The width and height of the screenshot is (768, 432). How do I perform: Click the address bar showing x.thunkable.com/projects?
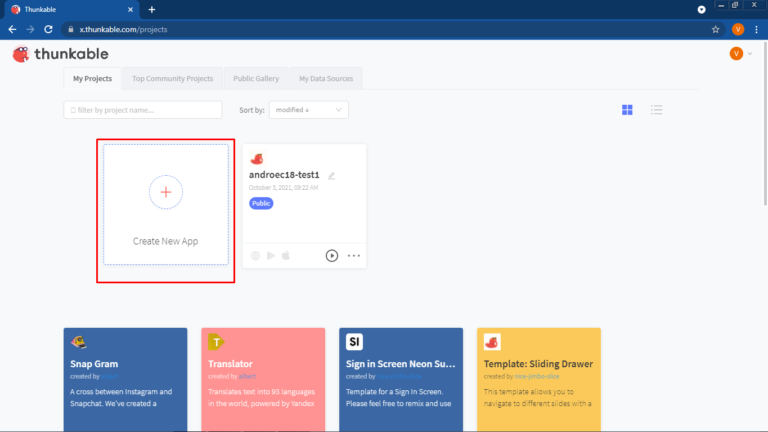click(x=393, y=29)
